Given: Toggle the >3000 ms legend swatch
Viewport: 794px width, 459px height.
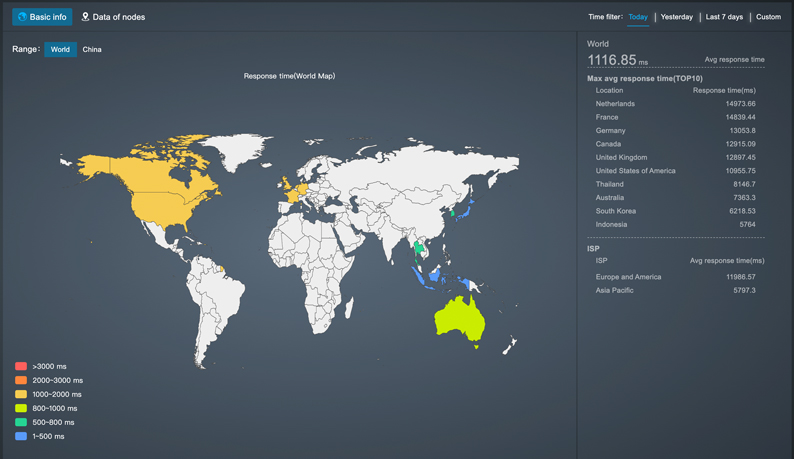Looking at the screenshot, I should pyautogui.click(x=21, y=366).
